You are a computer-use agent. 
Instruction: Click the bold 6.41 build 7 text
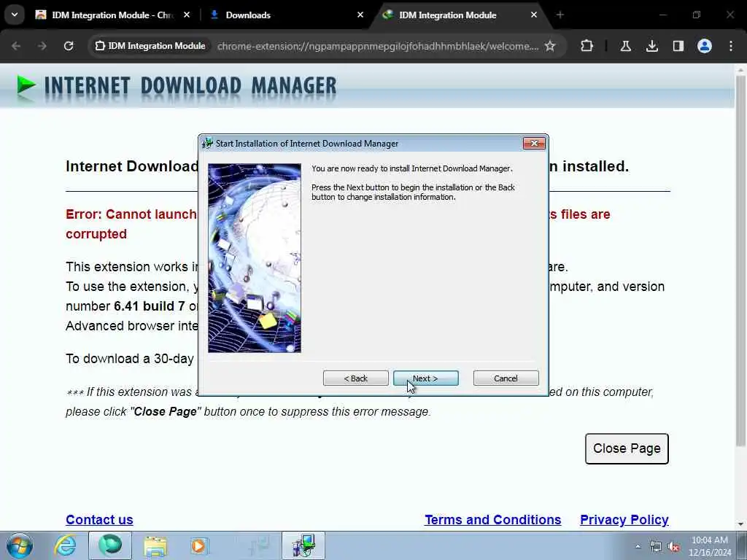pyautogui.click(x=149, y=306)
